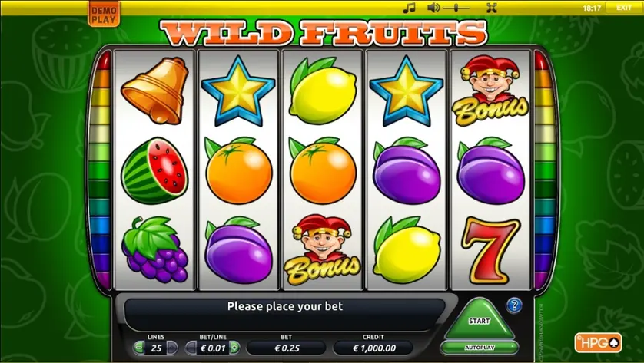
Task: Click the jester Bonus symbol on fifth reel
Action: coord(490,91)
